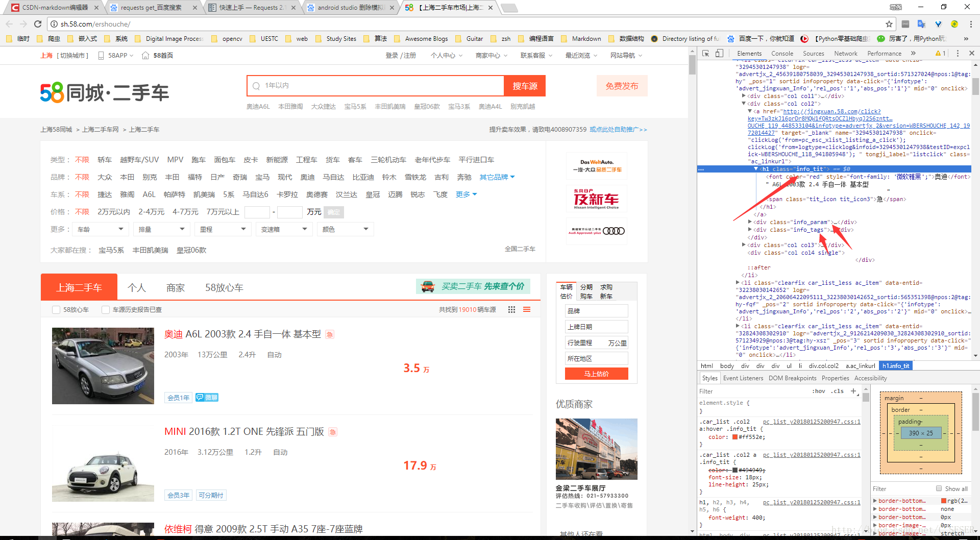
Task: Select the 商家 listing tab
Action: pos(176,288)
